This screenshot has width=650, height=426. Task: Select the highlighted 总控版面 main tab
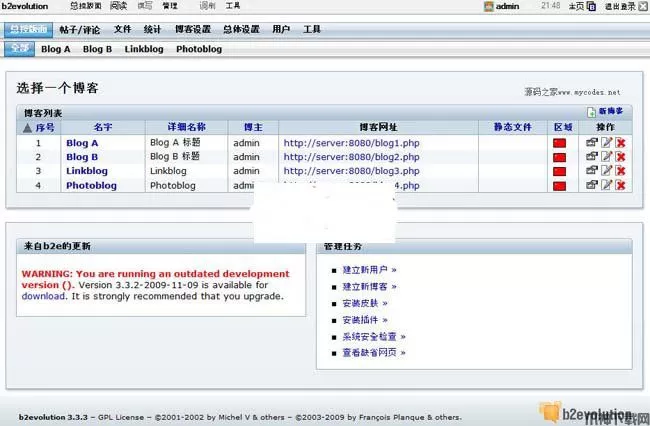click(29, 29)
